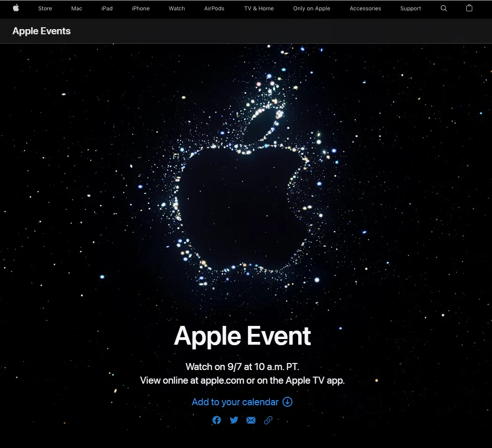Select Only on Apple menu item
Viewport: 492px width, 448px height.
311,8
